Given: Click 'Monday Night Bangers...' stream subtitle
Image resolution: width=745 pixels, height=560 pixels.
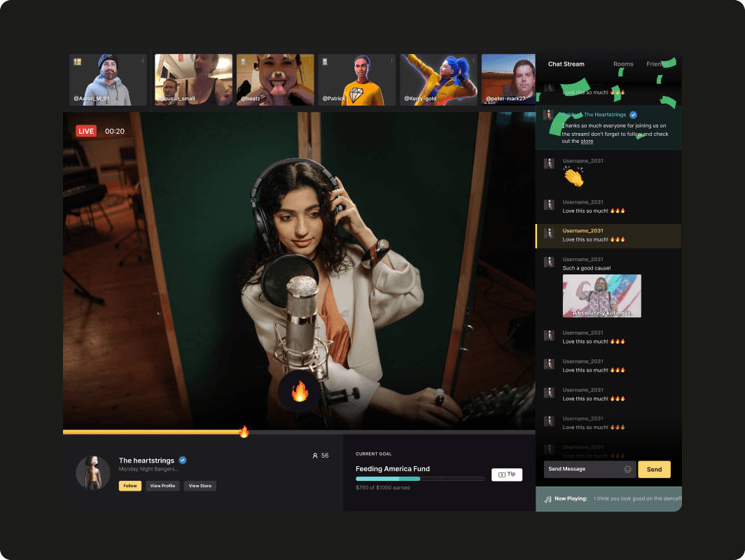Looking at the screenshot, I should pos(148,469).
